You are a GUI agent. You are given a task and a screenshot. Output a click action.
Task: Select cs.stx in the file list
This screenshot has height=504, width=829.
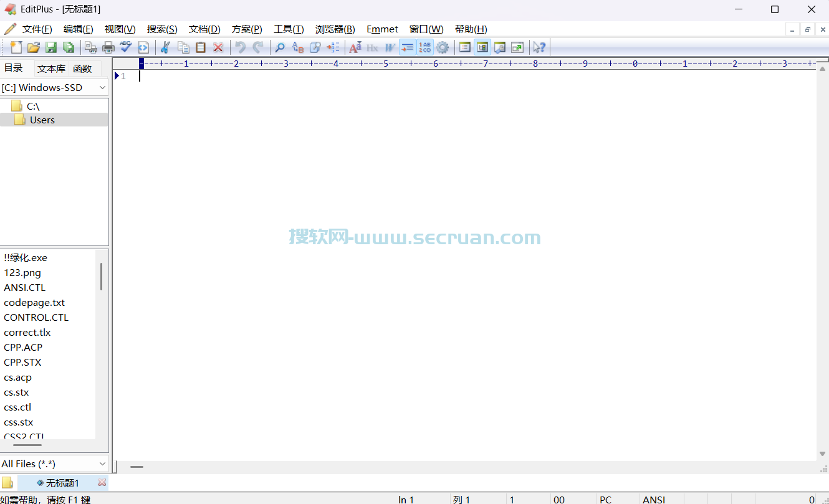tap(16, 392)
